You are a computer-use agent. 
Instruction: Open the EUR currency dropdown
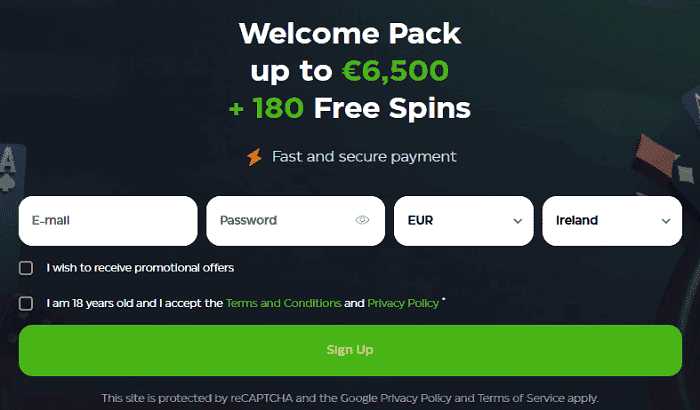(459, 221)
